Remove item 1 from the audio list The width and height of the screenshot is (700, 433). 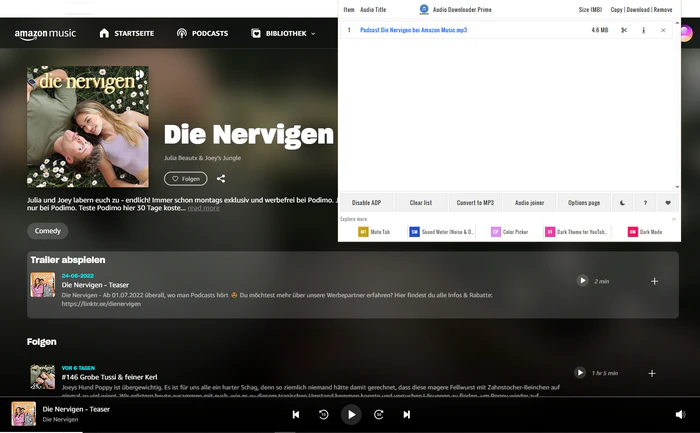(663, 30)
